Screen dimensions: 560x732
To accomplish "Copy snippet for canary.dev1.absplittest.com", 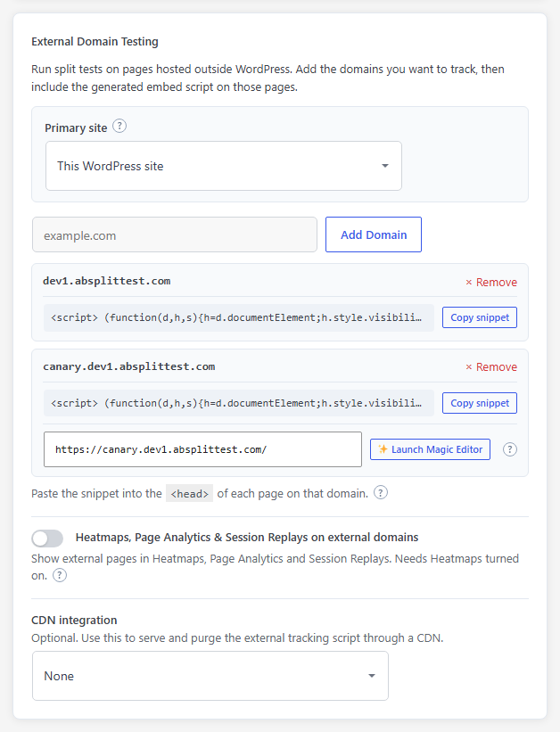I will pos(480,403).
